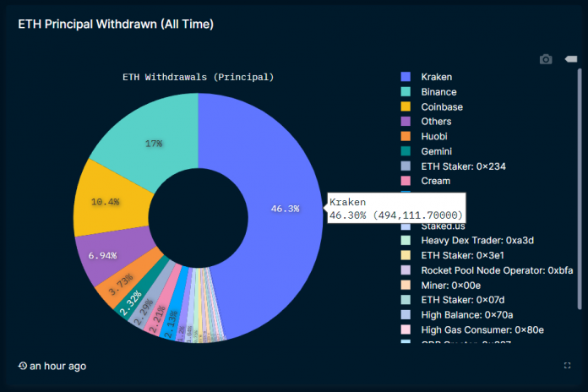Open the fullscreen expand icon
The width and height of the screenshot is (588, 392).
pyautogui.click(x=568, y=365)
